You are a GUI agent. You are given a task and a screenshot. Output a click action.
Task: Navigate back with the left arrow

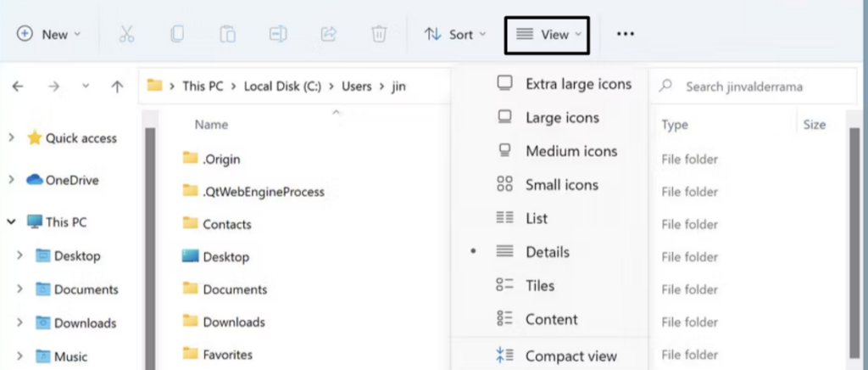click(x=18, y=86)
